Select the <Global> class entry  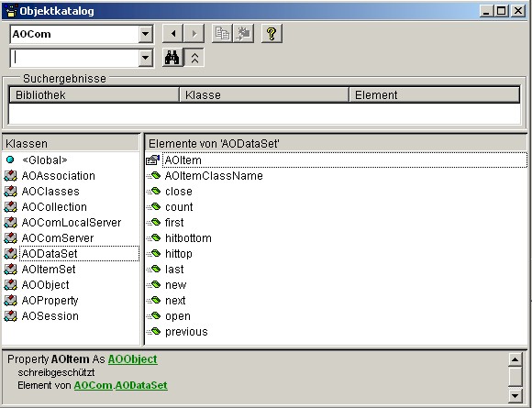[44, 160]
